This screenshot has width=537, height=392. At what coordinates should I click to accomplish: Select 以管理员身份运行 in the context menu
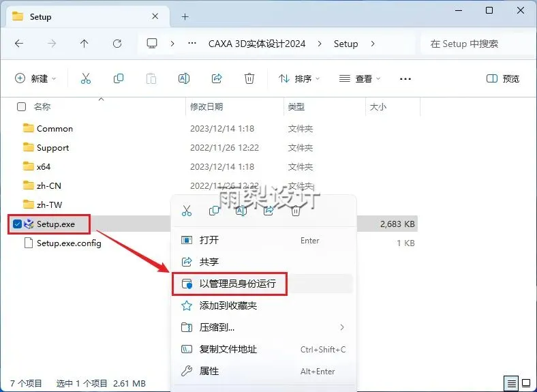[x=264, y=284]
